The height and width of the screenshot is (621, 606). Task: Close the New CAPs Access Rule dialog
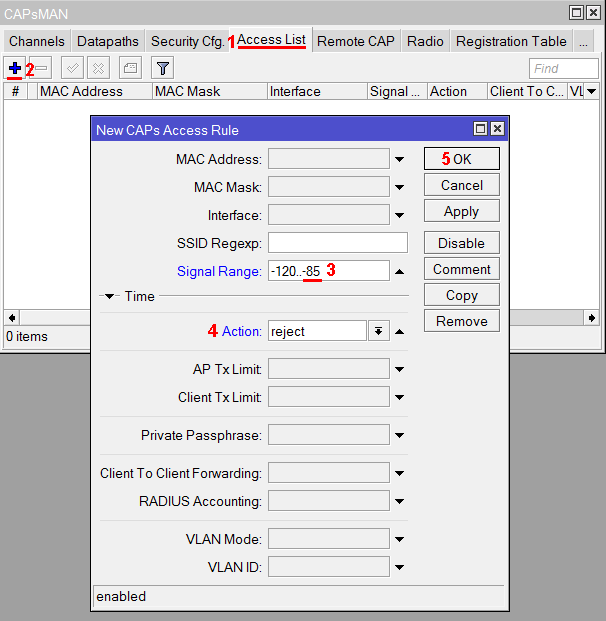(x=497, y=129)
